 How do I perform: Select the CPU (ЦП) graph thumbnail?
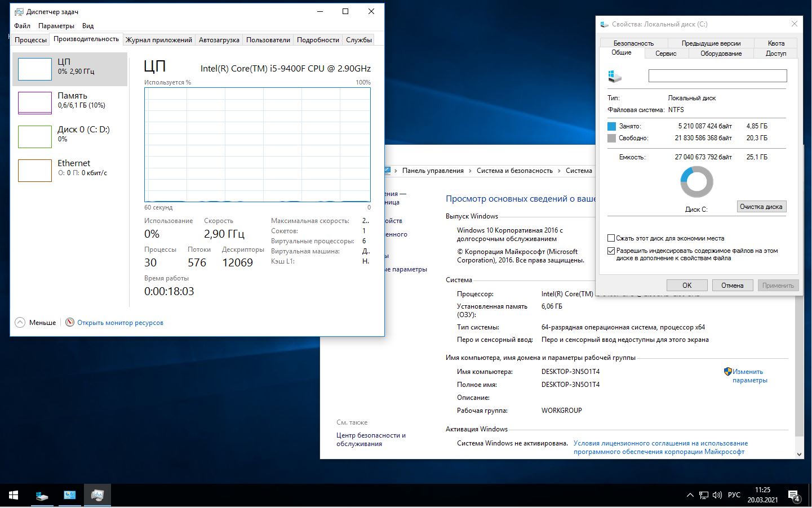coord(35,69)
